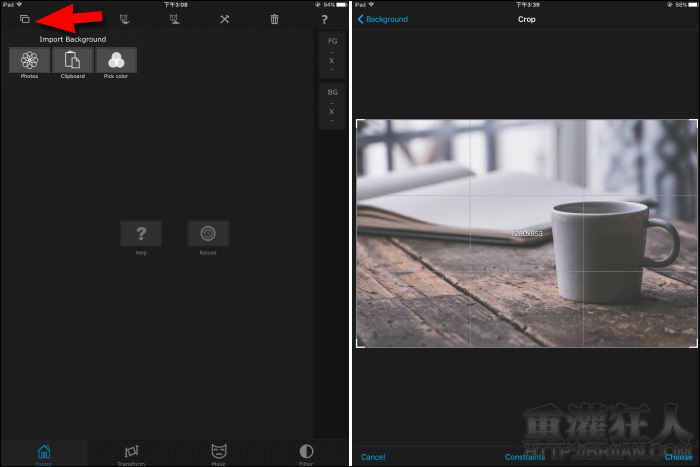
Task: Switch to the Transform tab
Action: 131,453
